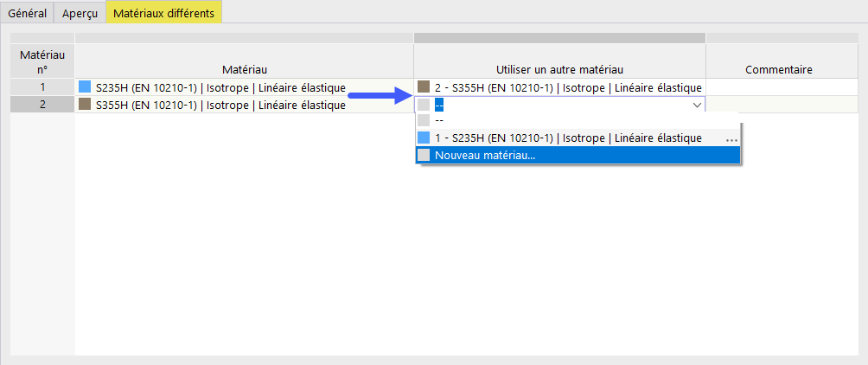
Task: Select 1 - S235H option in dropdown list
Action: point(578,138)
